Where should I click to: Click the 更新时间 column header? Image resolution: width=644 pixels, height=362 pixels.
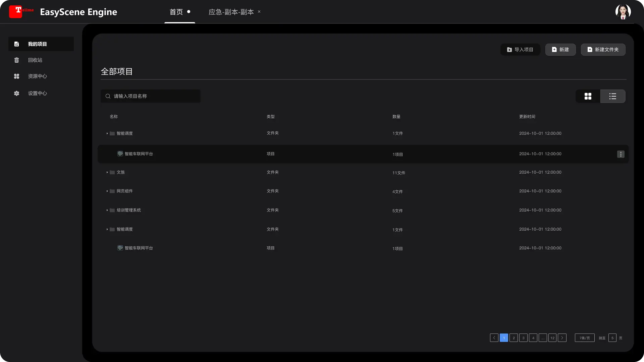pos(527,117)
